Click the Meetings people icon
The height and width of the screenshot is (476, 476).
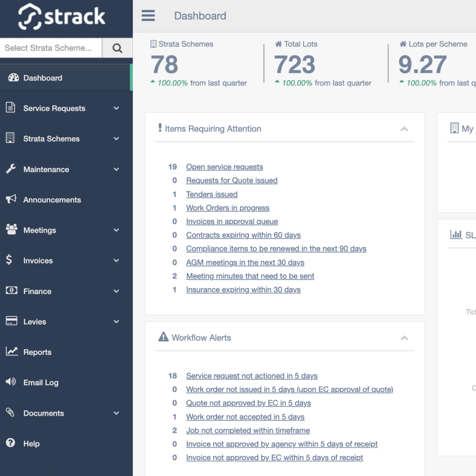coord(11,230)
